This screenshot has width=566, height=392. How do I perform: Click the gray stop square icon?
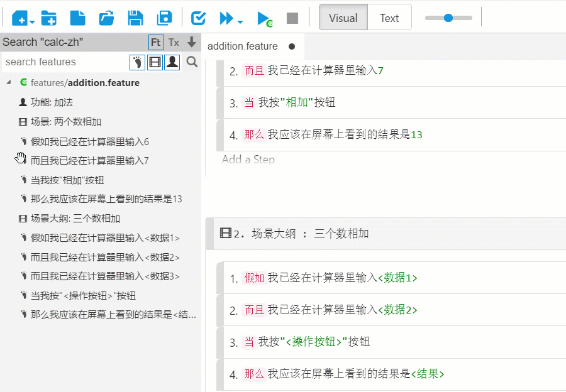(292, 18)
